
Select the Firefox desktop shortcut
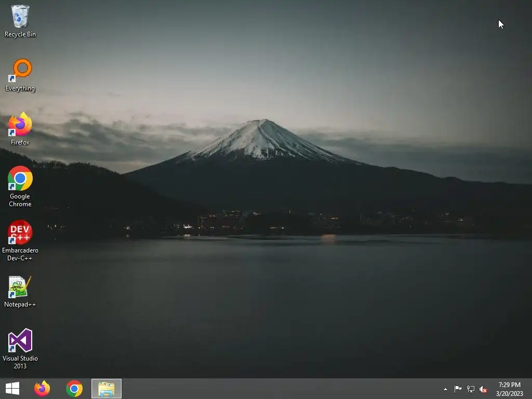coord(20,129)
